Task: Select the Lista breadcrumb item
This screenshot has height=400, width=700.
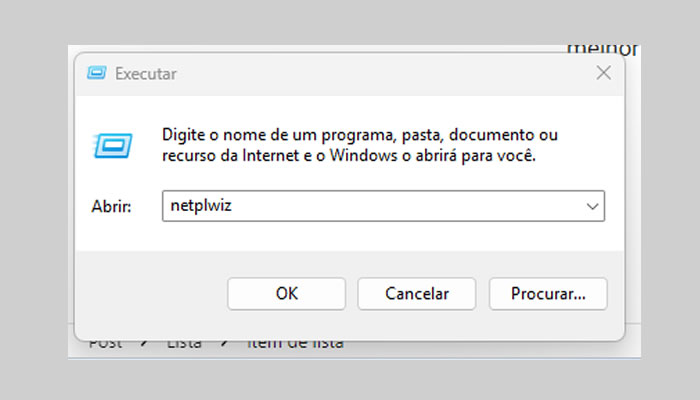Action: 184,343
